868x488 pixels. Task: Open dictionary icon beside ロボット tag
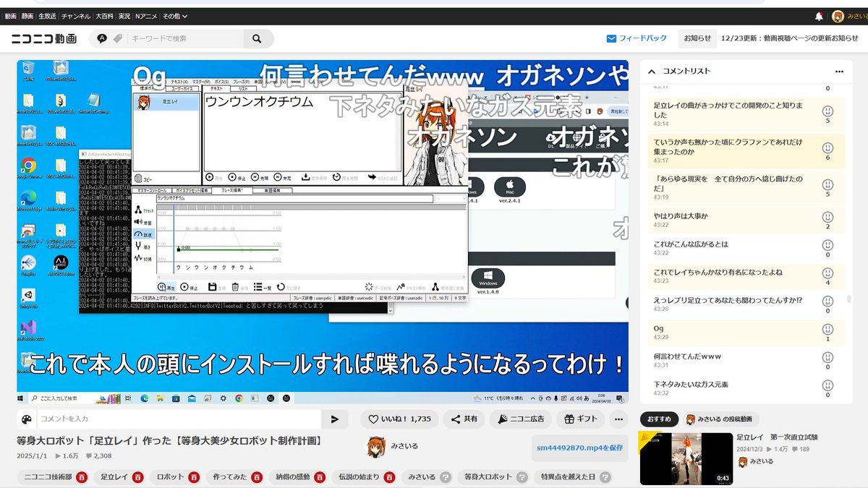coord(194,477)
